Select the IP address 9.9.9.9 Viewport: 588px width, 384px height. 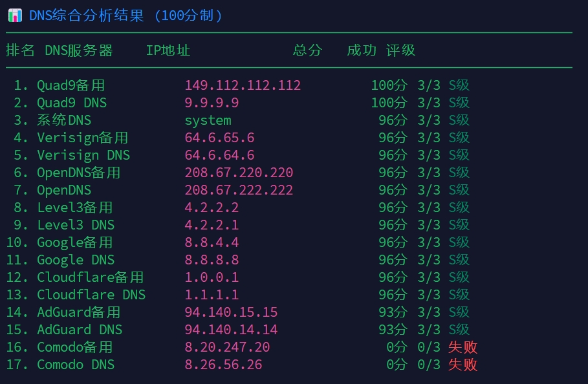pos(212,103)
